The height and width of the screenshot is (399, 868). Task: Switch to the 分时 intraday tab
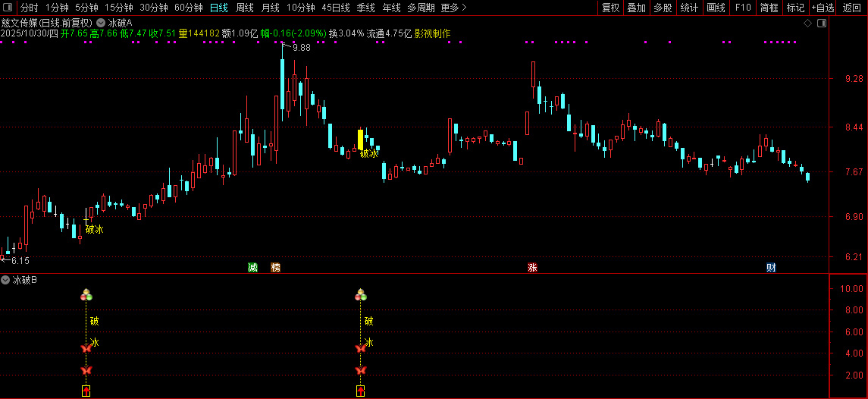tap(30, 8)
